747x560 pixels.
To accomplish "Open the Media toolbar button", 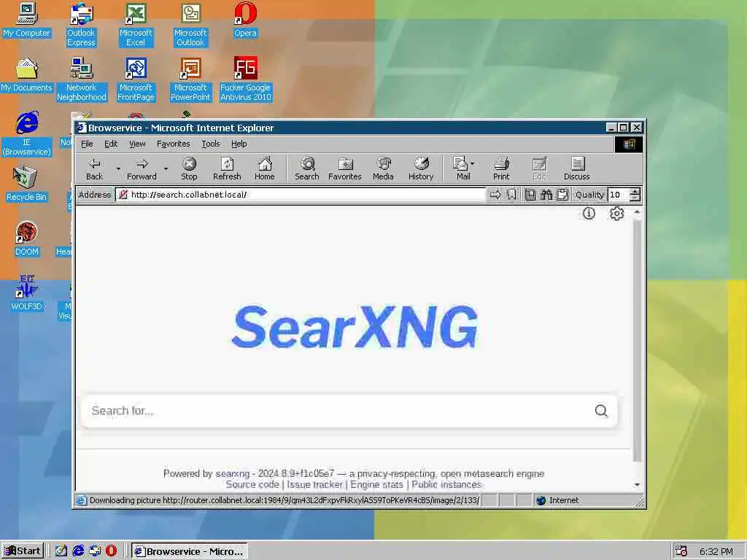I will (x=383, y=168).
